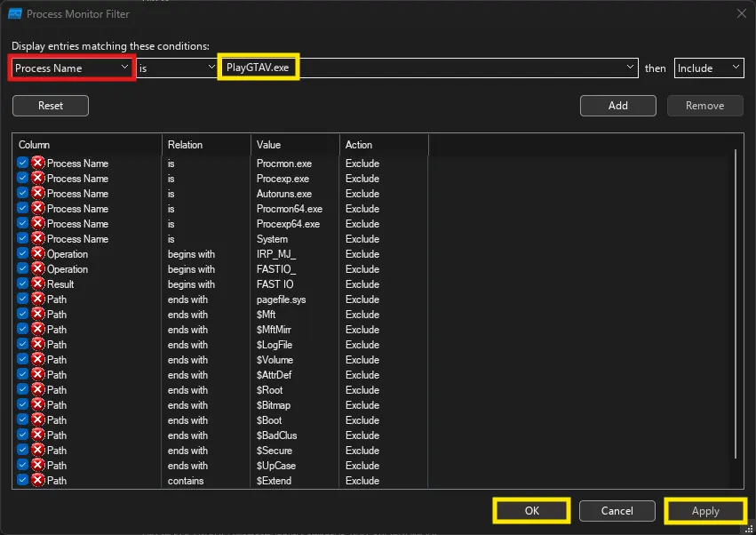Click the red X icon in the $Volume row
Image resolution: width=756 pixels, height=535 pixels.
(x=38, y=359)
